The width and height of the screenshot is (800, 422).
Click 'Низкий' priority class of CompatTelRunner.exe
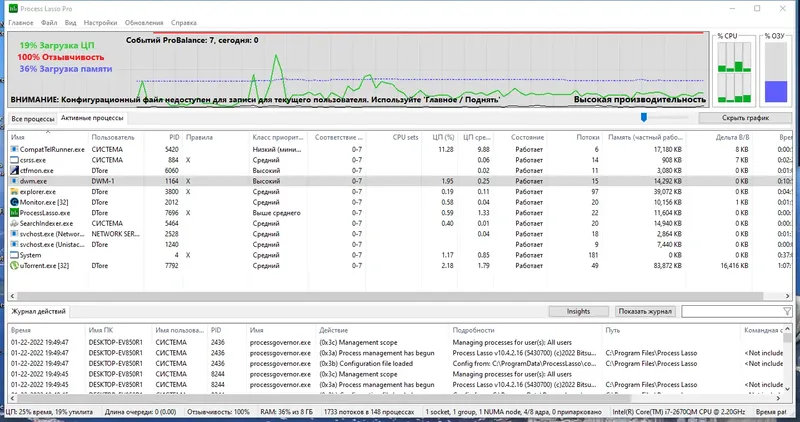tap(278, 150)
